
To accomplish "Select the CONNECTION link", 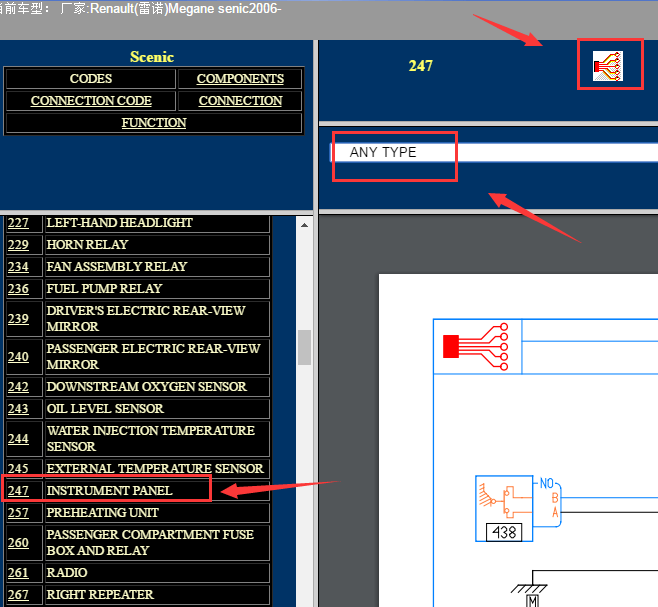I will pos(240,101).
